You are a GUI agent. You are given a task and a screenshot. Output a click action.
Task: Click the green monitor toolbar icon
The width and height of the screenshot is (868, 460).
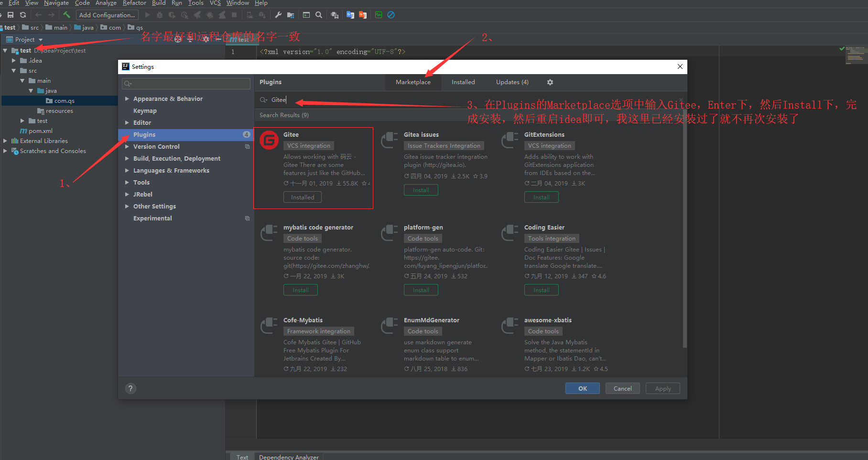379,15
